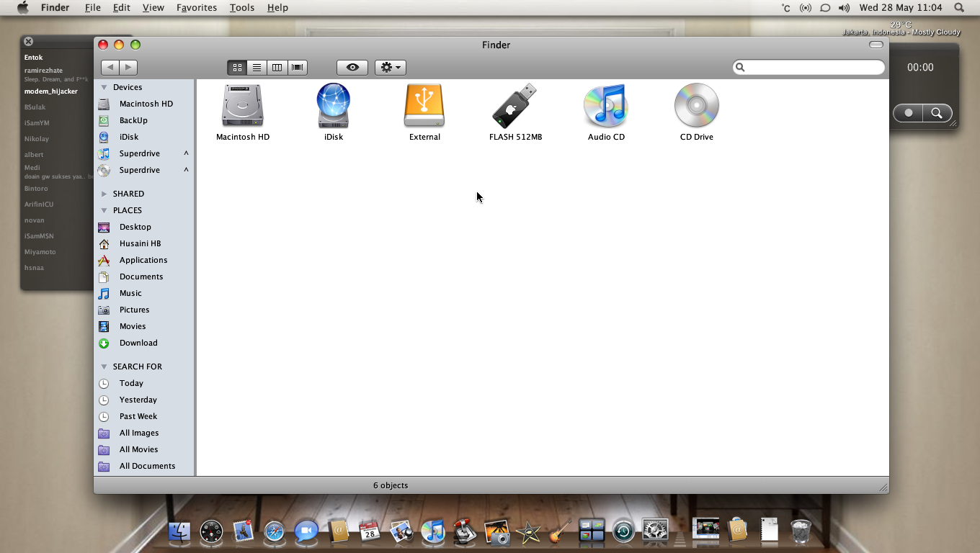Collapse the SEARCH FOR sidebar section
This screenshot has height=553, width=980.
(x=104, y=367)
